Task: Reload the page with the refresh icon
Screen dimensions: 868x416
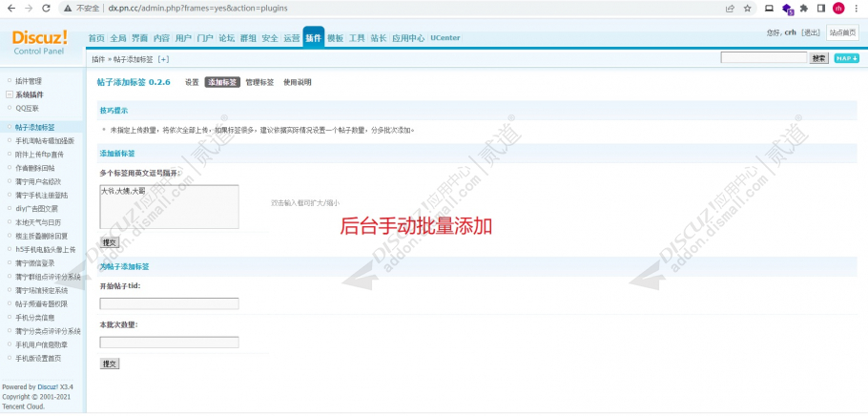Action: [47, 9]
